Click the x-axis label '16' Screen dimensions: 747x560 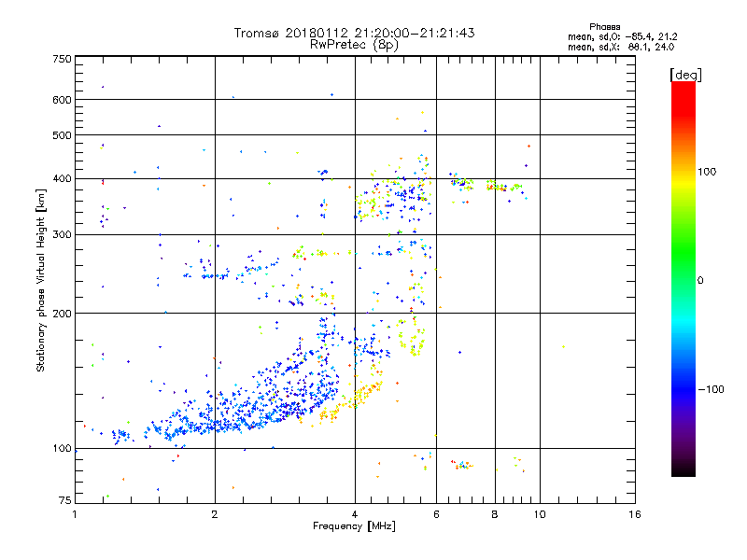coord(635,514)
